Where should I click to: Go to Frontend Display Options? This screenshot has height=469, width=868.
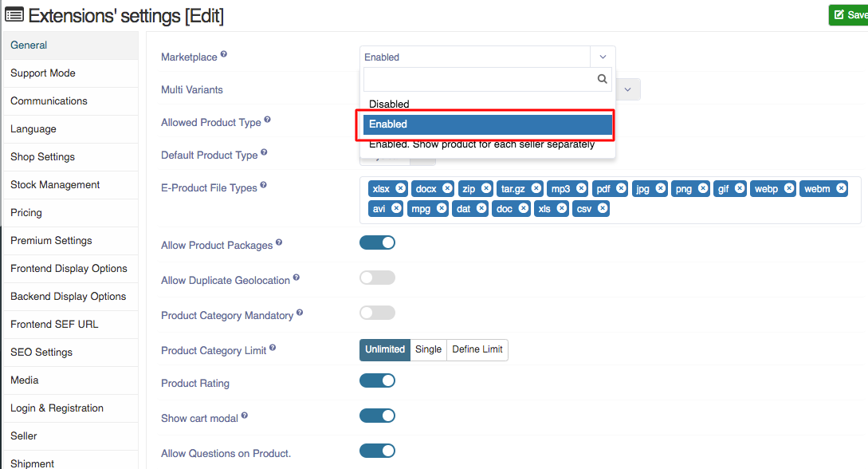pyautogui.click(x=71, y=269)
